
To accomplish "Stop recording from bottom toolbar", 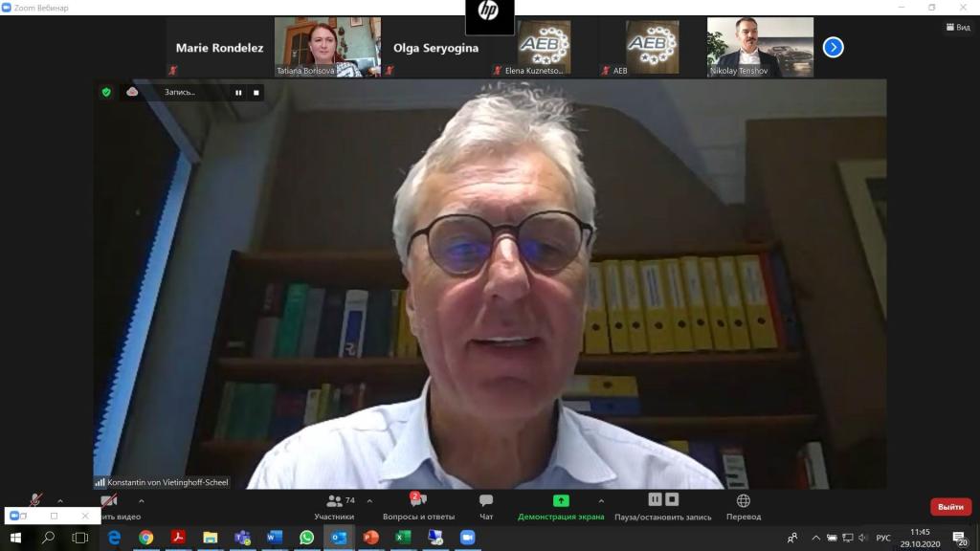I will pos(672,499).
